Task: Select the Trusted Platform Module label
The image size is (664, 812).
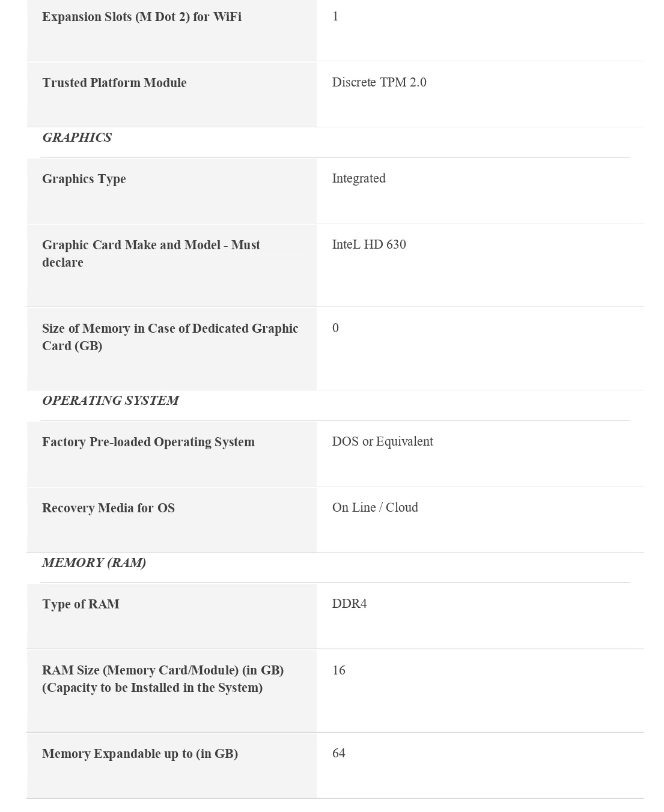Action: coord(114,83)
